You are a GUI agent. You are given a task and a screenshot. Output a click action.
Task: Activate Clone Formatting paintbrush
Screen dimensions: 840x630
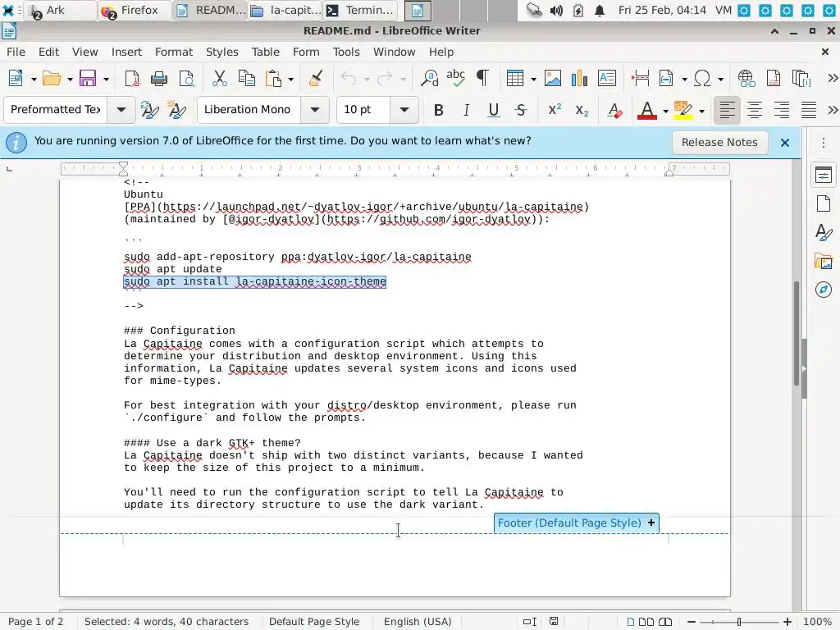coord(316,79)
